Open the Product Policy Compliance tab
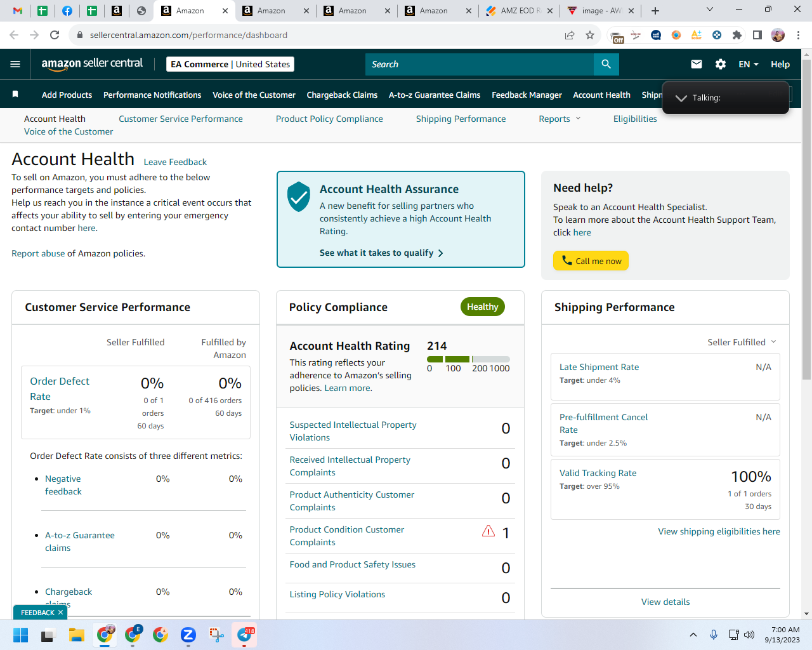Image resolution: width=812 pixels, height=650 pixels. (329, 119)
